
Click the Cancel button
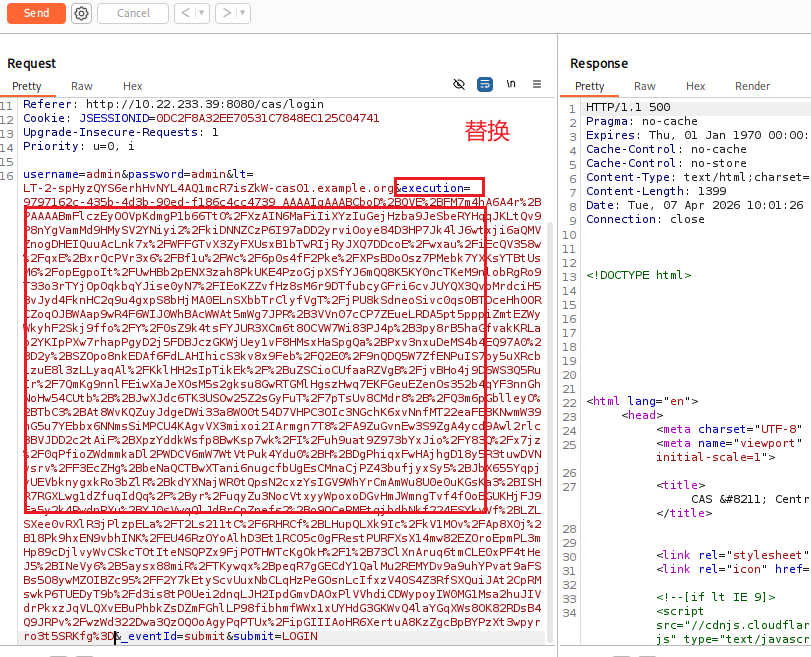[133, 13]
